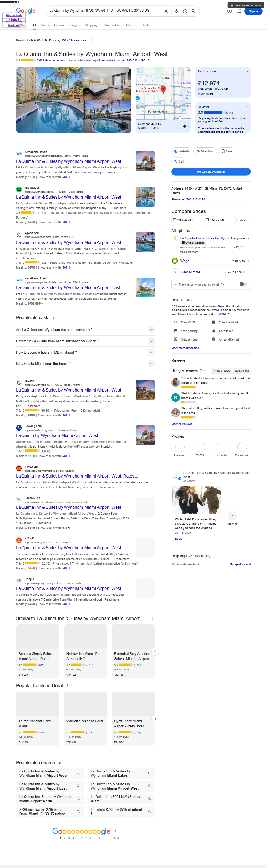Open Similar hotels section options dots
The height and width of the screenshot is (868, 270).
(152, 618)
